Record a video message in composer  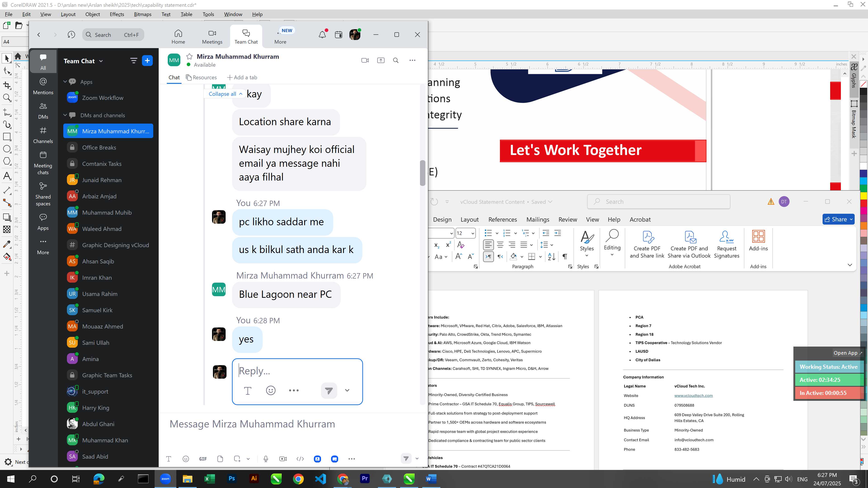(x=283, y=459)
